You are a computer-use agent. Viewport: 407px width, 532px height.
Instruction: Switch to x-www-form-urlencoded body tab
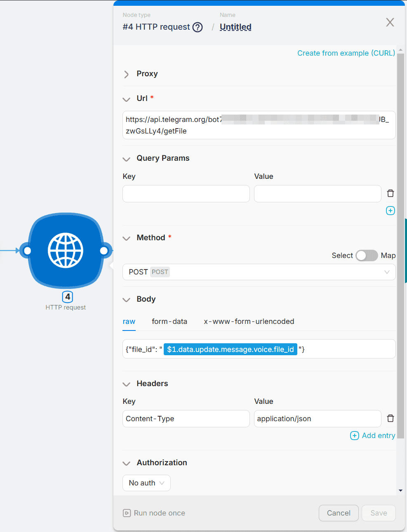(249, 321)
